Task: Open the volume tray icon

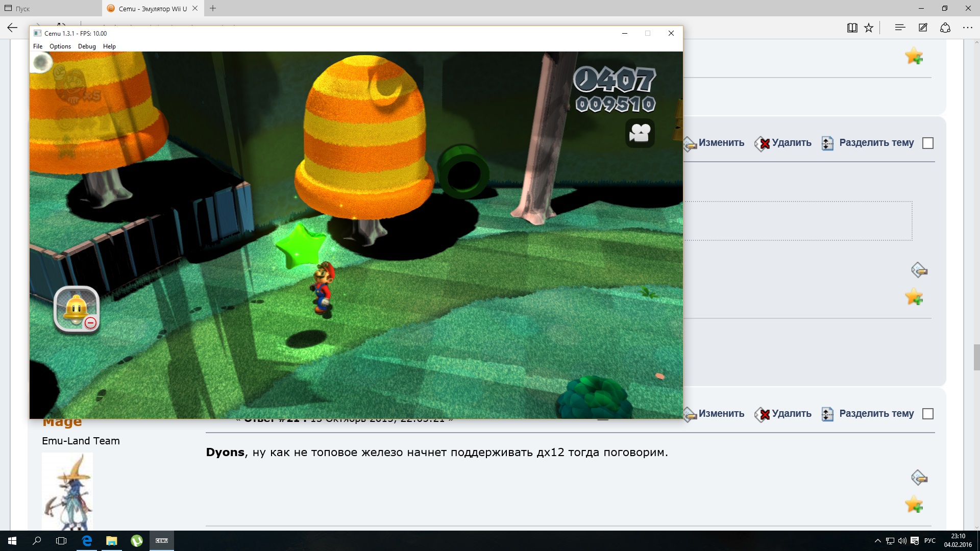Action: [x=902, y=541]
